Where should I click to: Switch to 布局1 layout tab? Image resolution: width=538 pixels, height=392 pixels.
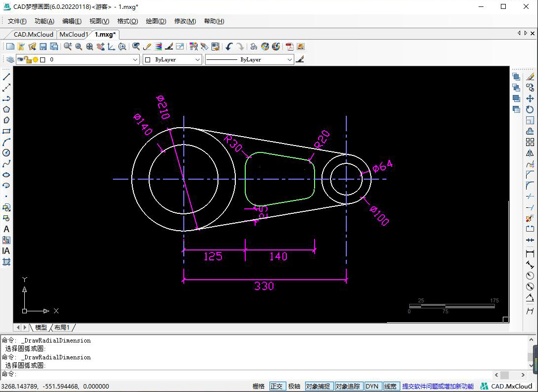coord(62,328)
